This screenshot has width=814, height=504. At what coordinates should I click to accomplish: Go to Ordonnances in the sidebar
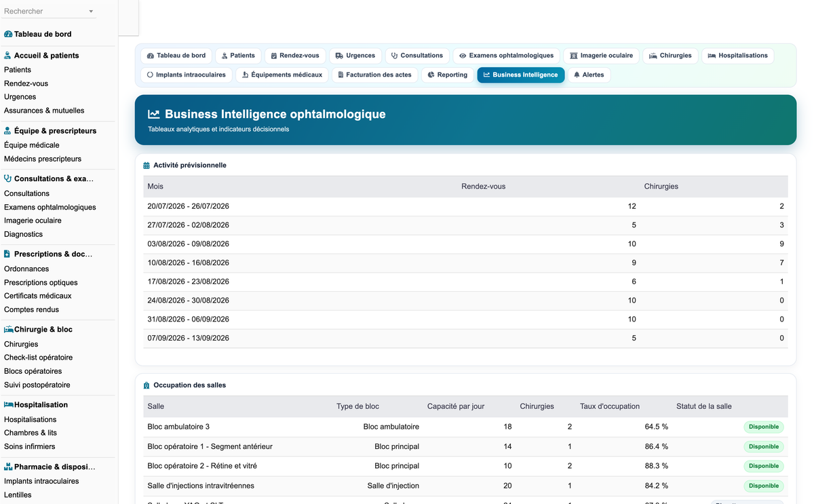pyautogui.click(x=26, y=269)
